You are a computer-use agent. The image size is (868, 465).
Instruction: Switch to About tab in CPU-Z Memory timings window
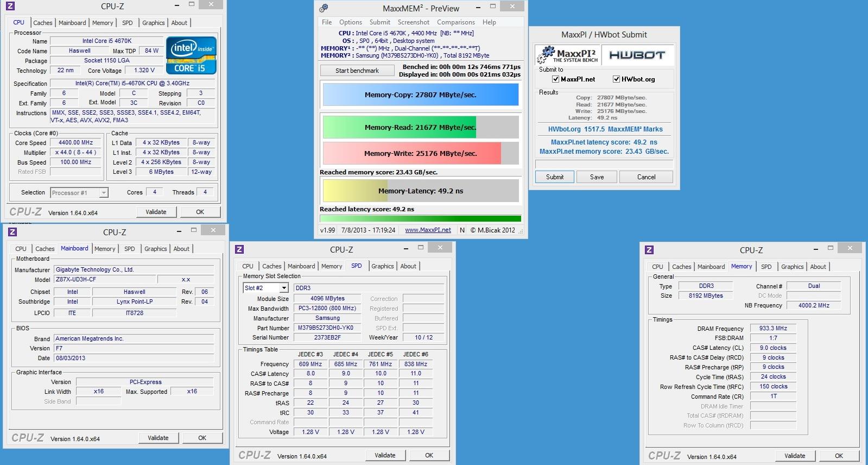[x=818, y=267]
